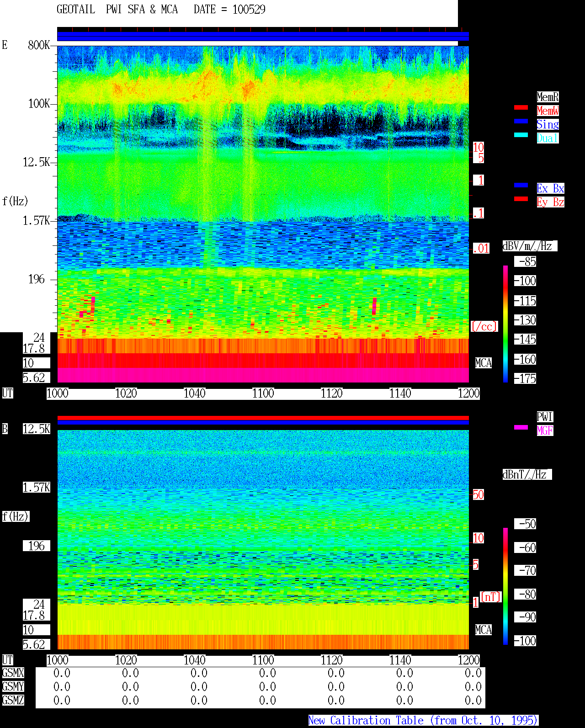Click the blue Sing legend swatch
The image size is (585, 728).
[521, 121]
